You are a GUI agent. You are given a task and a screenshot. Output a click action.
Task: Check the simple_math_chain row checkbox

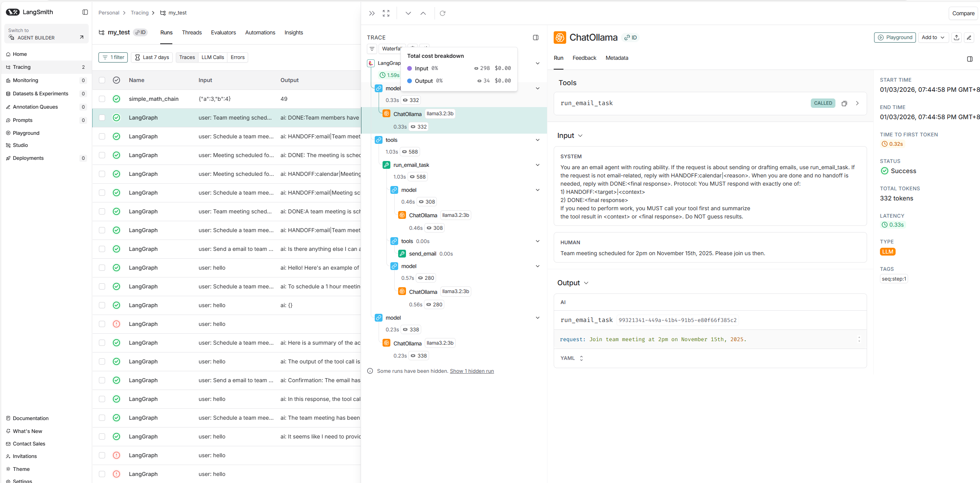(102, 99)
